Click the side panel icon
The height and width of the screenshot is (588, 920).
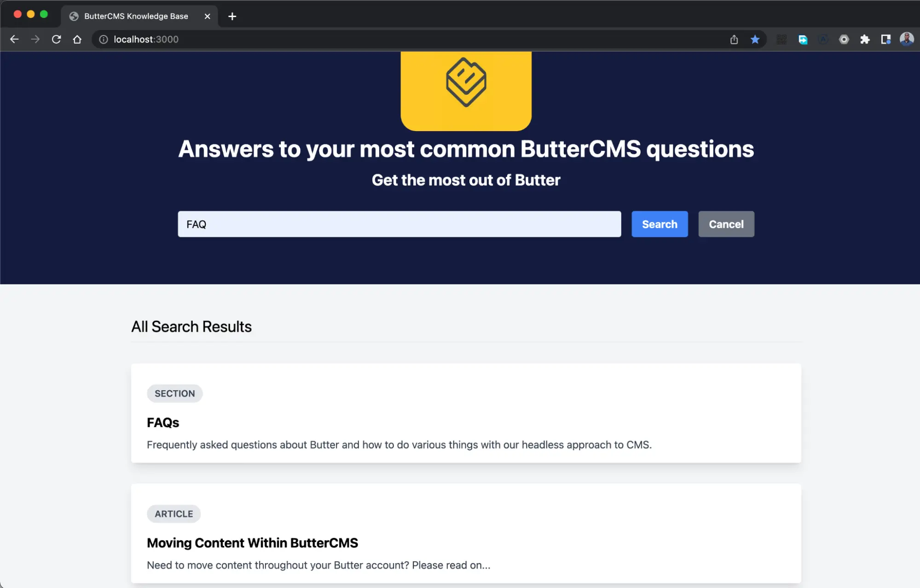(x=885, y=40)
